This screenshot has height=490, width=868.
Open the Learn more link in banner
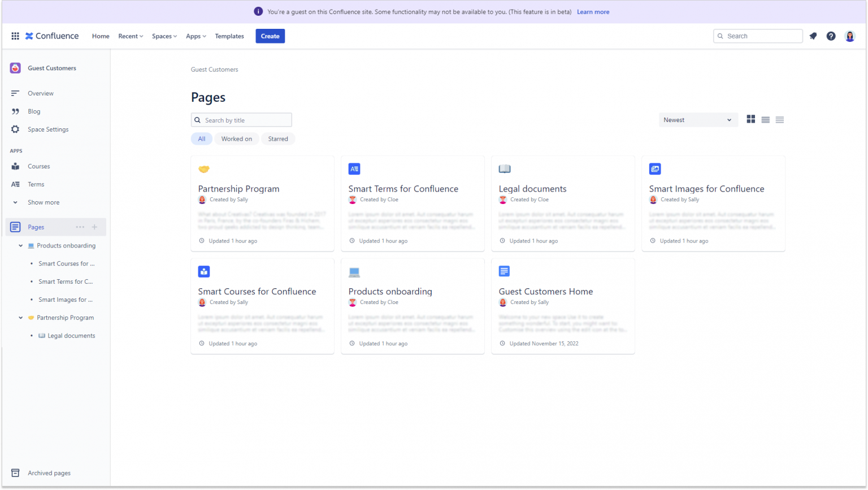[x=593, y=11]
